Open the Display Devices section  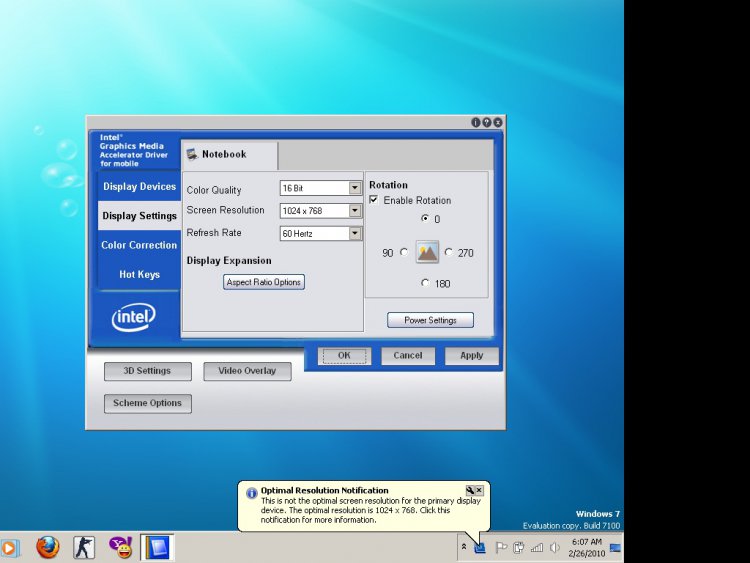(x=139, y=187)
